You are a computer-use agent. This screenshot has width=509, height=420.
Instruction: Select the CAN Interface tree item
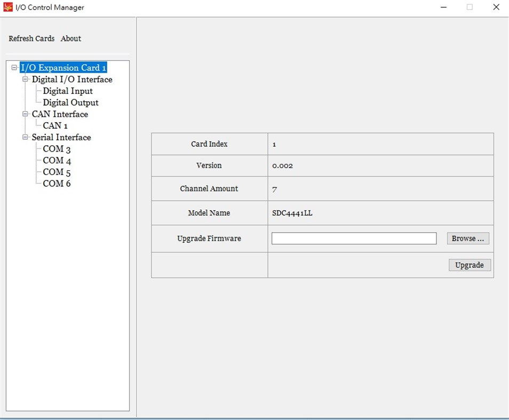coord(60,114)
